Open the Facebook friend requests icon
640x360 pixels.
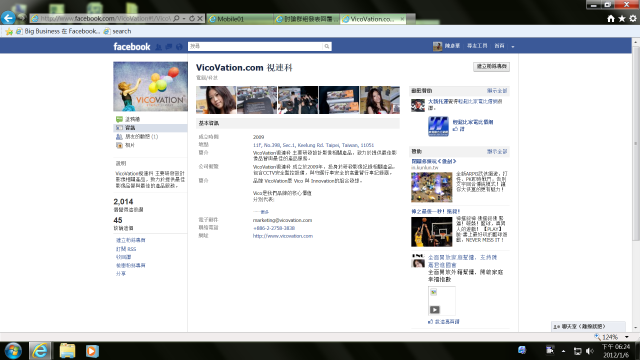(159, 47)
